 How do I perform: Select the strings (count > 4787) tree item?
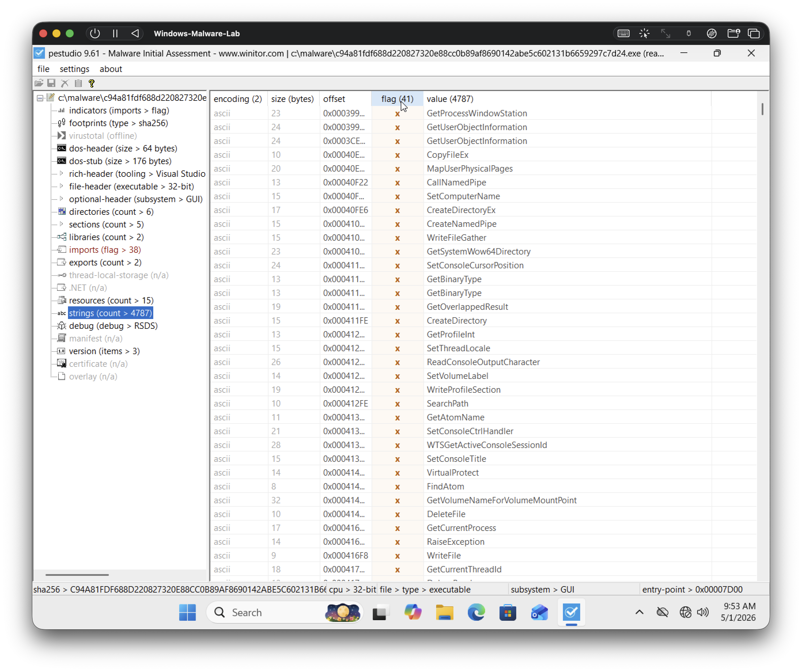(110, 313)
